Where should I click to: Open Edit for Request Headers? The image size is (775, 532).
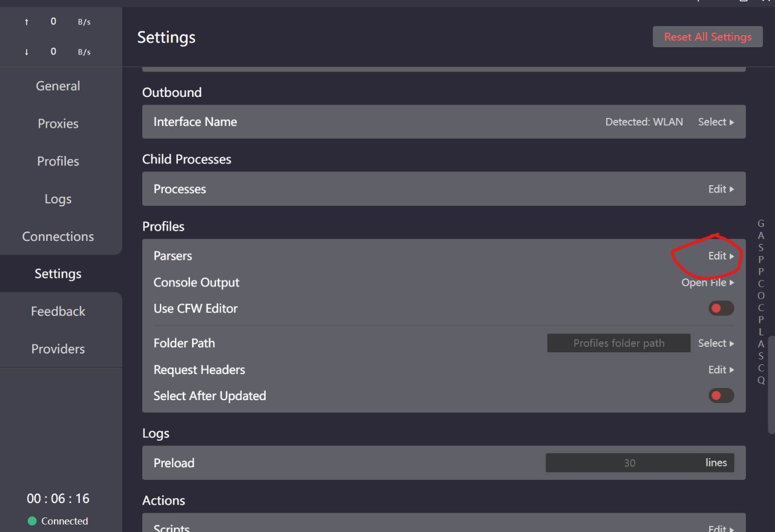point(721,370)
